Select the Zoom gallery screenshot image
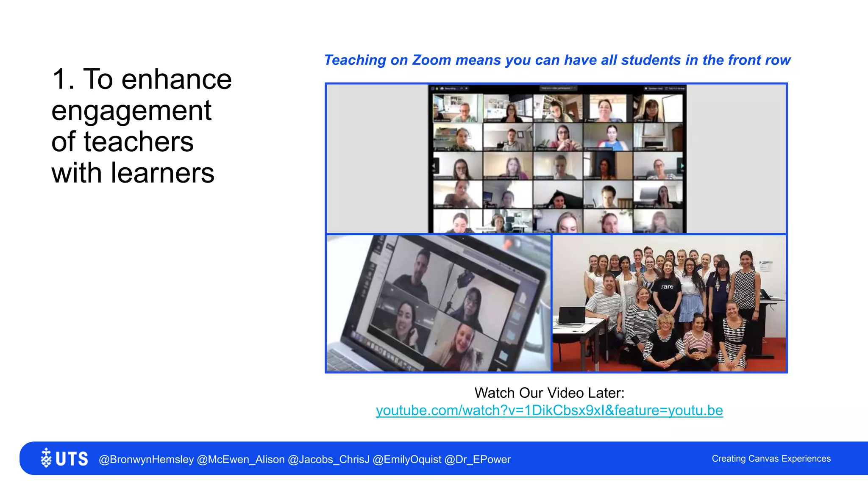 tap(556, 158)
